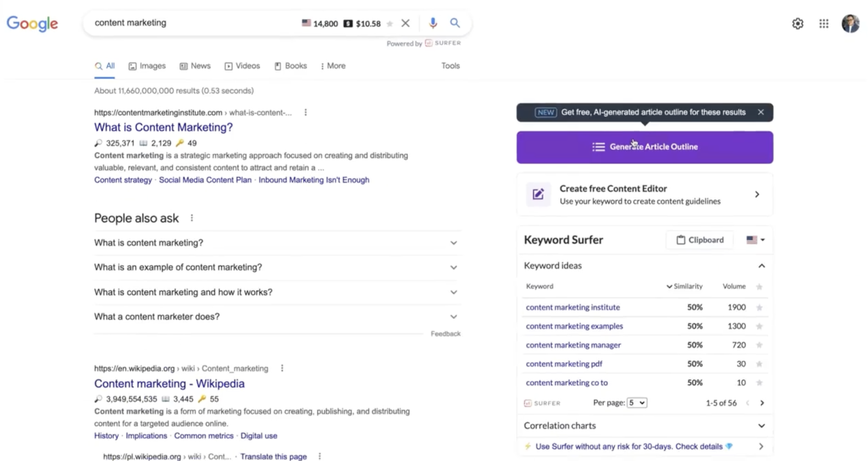This screenshot has height=461, width=868.
Task: Click the magnifier search icon
Action: coord(455,23)
